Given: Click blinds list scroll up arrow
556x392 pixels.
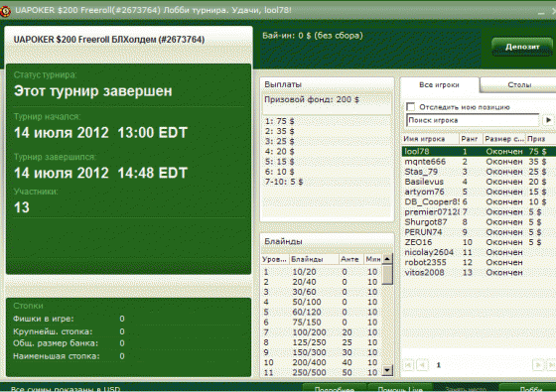Looking at the screenshot, I should coord(387,259).
